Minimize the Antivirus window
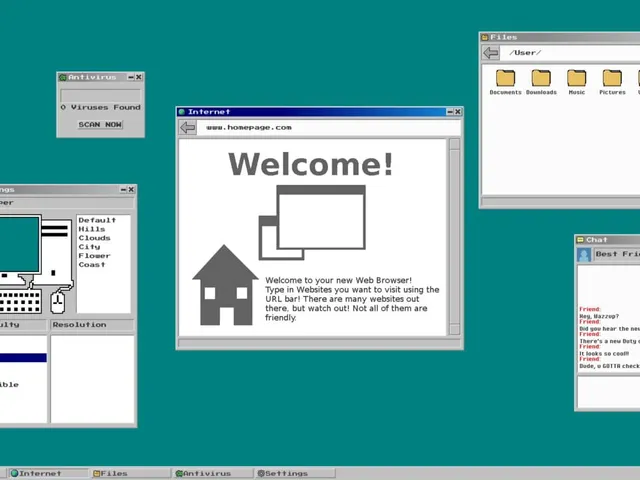 pos(131,77)
